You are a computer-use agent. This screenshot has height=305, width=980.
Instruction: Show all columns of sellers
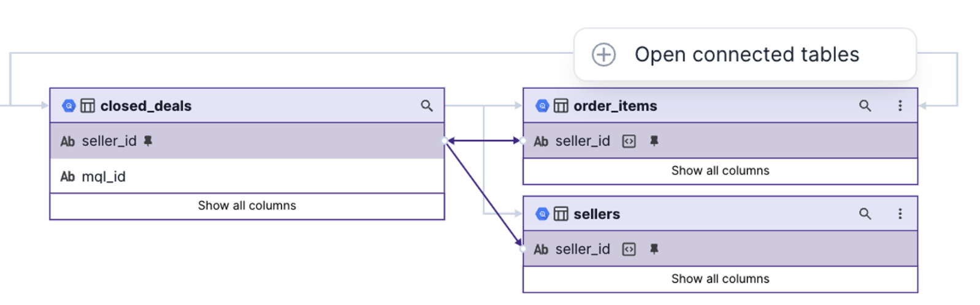(x=720, y=279)
